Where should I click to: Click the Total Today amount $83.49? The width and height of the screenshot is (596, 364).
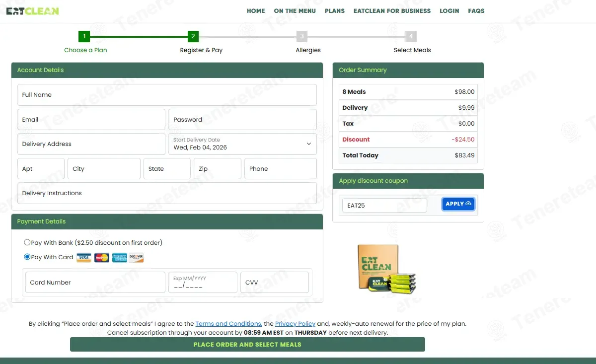(x=464, y=155)
